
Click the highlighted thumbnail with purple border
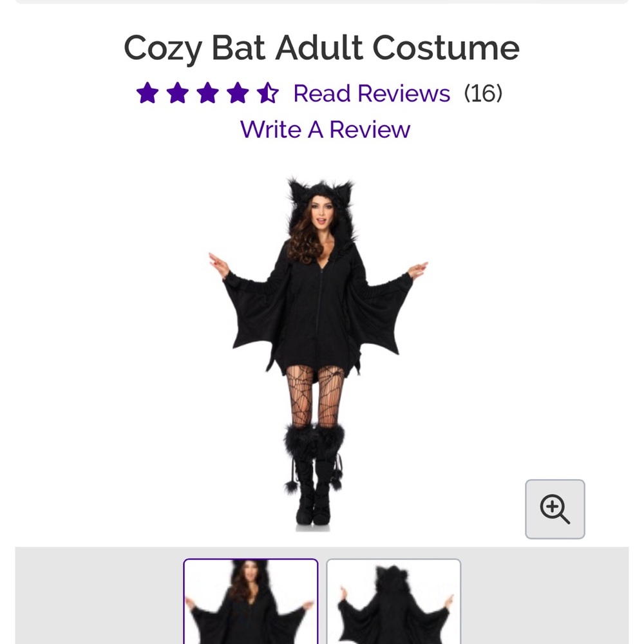(x=251, y=602)
